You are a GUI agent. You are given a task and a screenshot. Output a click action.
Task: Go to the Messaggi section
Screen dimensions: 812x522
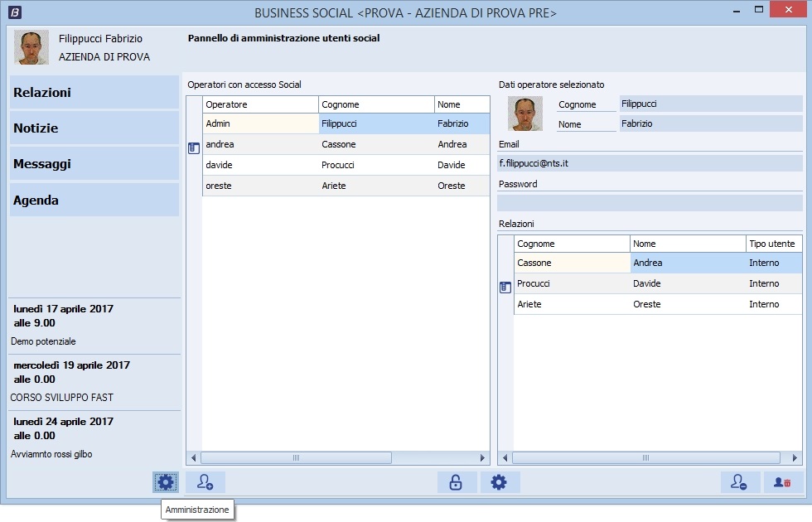pos(94,164)
